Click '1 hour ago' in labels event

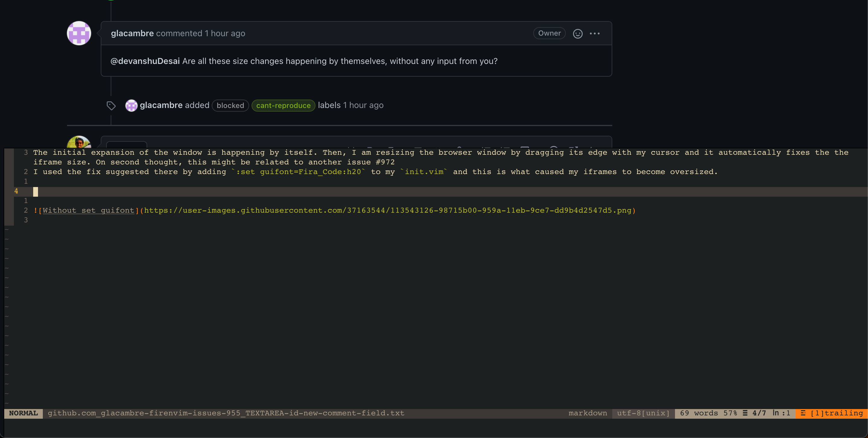pos(363,105)
